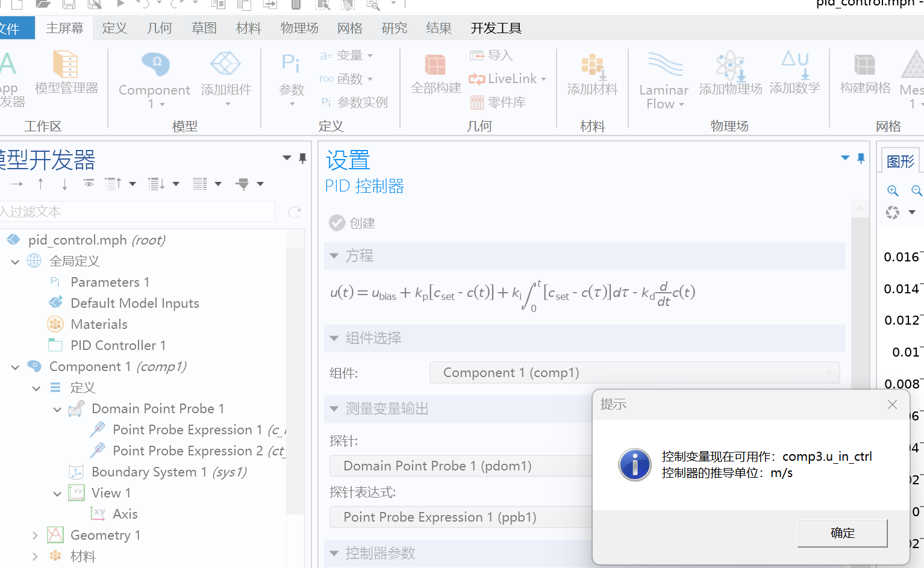
Task: Collapse the 测量变量输出 section
Action: (334, 408)
